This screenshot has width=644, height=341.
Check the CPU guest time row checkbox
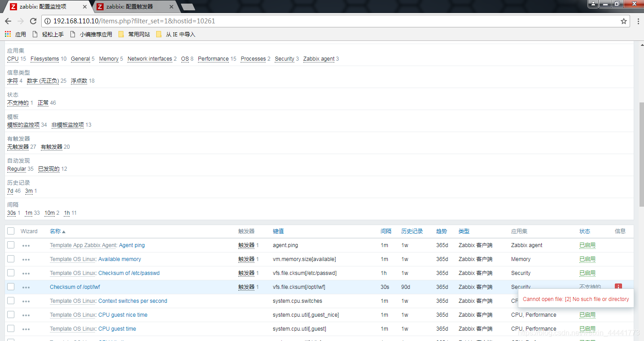pos(11,328)
